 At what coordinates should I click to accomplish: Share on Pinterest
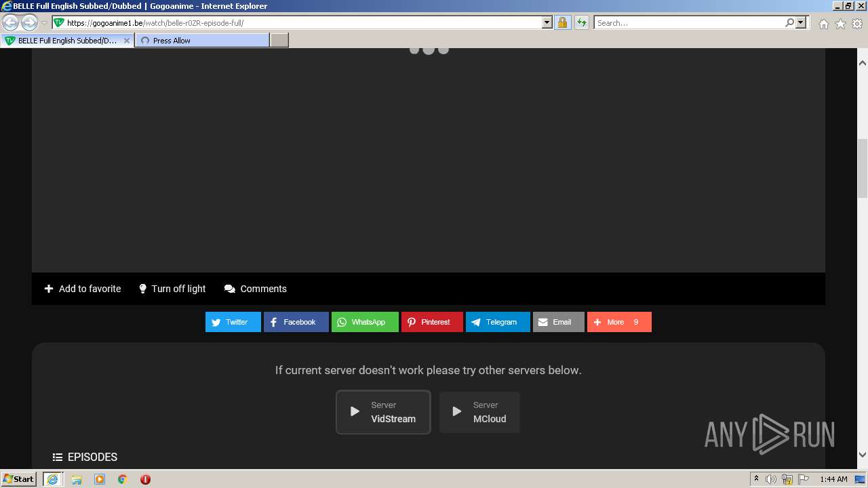coord(432,322)
